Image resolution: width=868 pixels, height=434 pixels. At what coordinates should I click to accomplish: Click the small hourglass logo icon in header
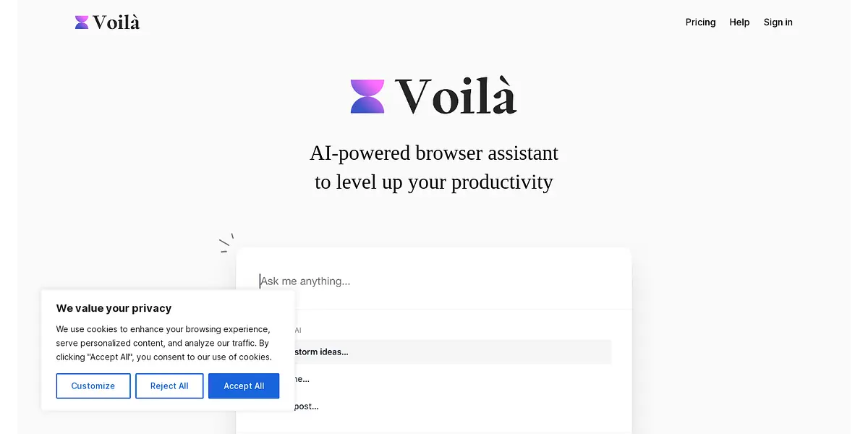(82, 22)
